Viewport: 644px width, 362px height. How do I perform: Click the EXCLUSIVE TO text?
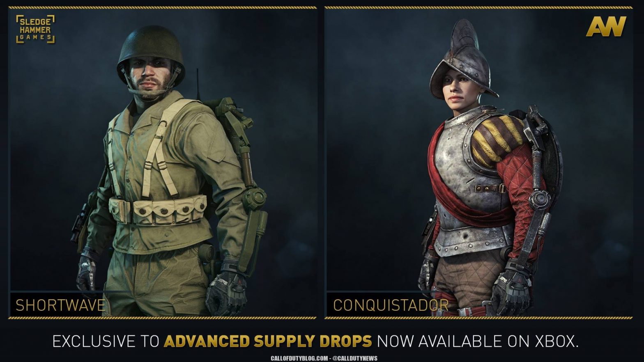tap(106, 341)
